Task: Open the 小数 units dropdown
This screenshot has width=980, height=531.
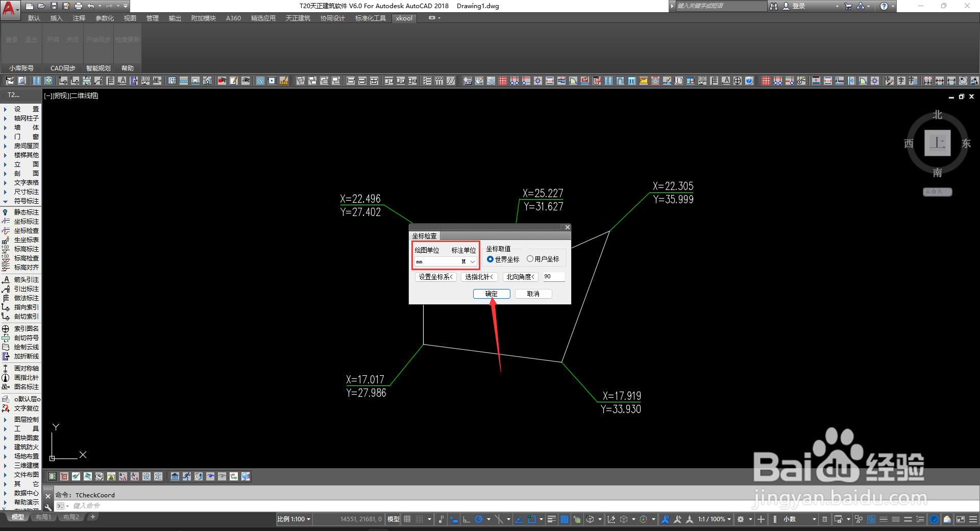Action: 799,519
